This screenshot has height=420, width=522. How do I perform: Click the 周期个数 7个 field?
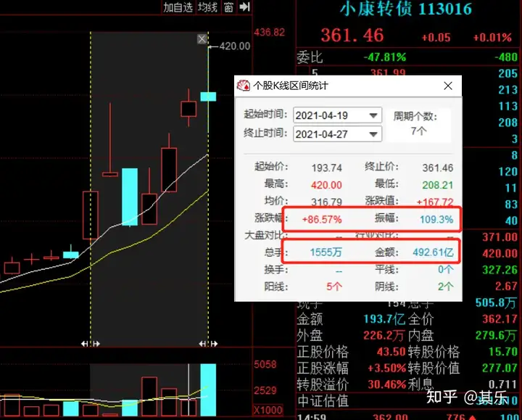click(418, 125)
